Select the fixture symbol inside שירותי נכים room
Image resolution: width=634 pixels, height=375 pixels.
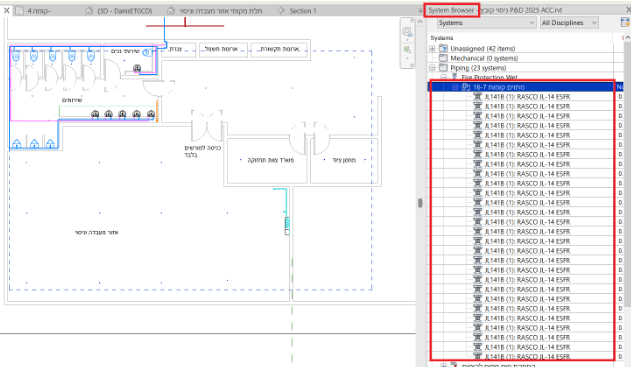click(x=137, y=68)
